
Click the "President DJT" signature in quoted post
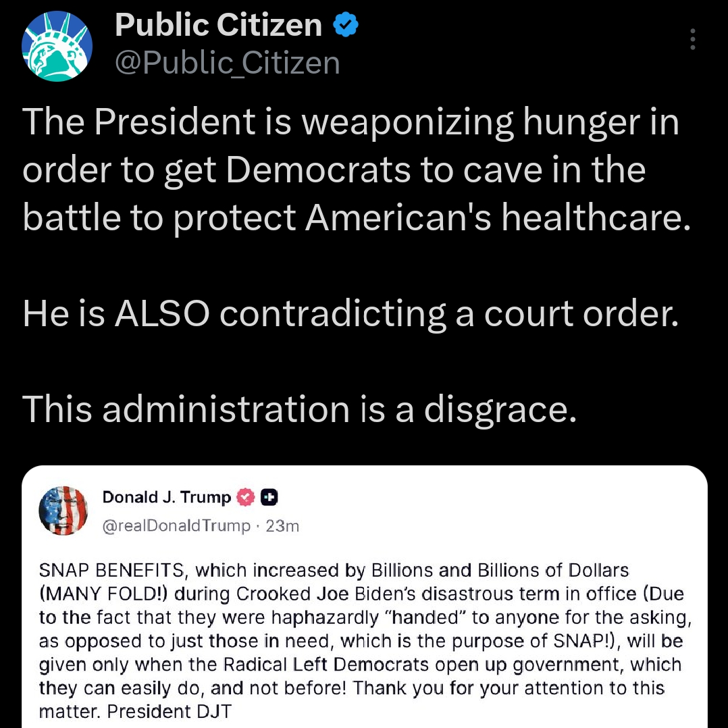pos(169,712)
